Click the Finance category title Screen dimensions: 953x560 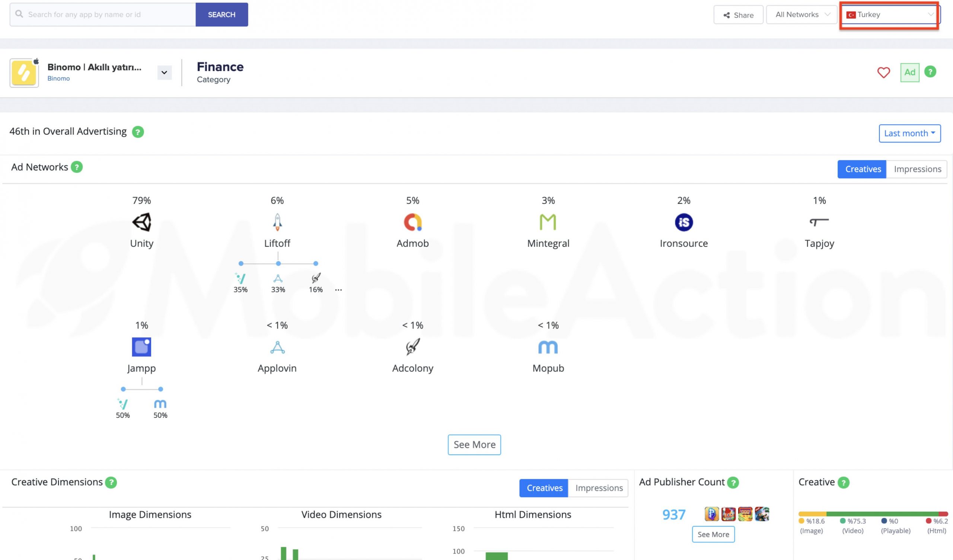pyautogui.click(x=220, y=67)
